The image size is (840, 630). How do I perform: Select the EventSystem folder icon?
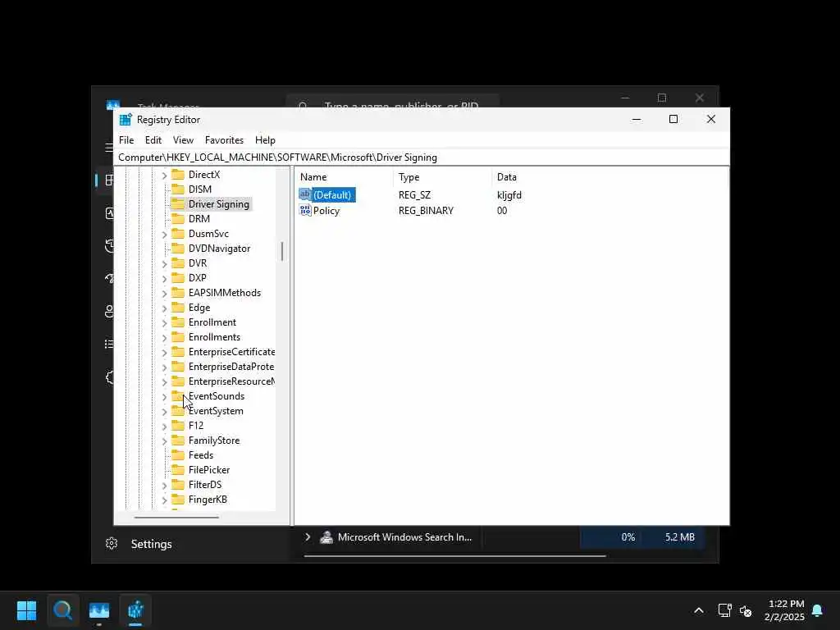(178, 411)
